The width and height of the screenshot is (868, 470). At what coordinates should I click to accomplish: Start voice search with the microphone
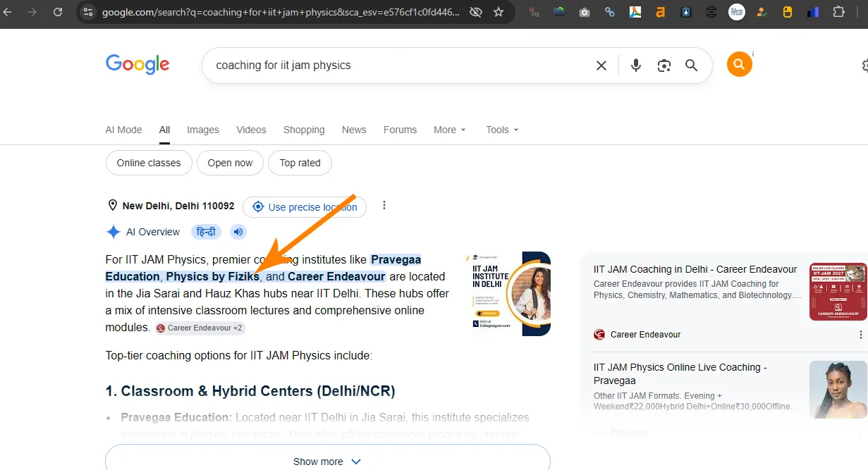coord(636,66)
